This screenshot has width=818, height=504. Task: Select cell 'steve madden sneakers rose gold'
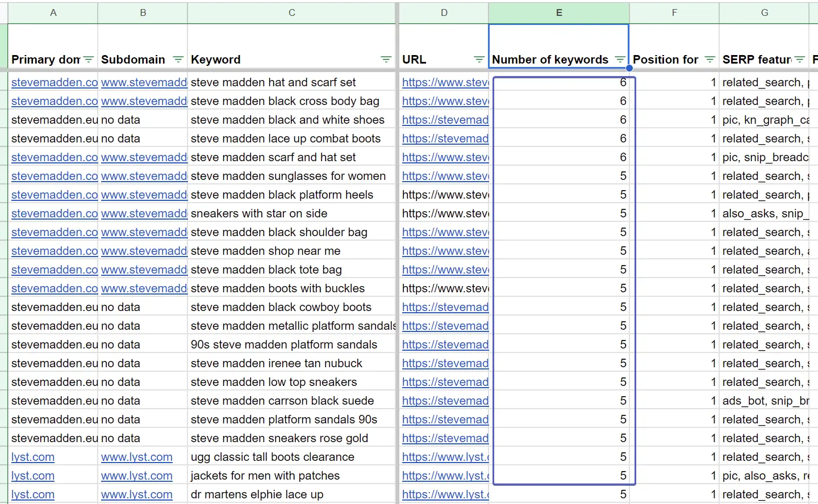click(291, 438)
